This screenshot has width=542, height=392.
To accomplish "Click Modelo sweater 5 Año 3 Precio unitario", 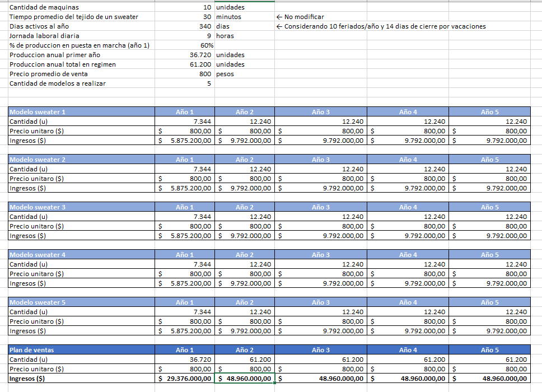I will pyautogui.click(x=321, y=321).
